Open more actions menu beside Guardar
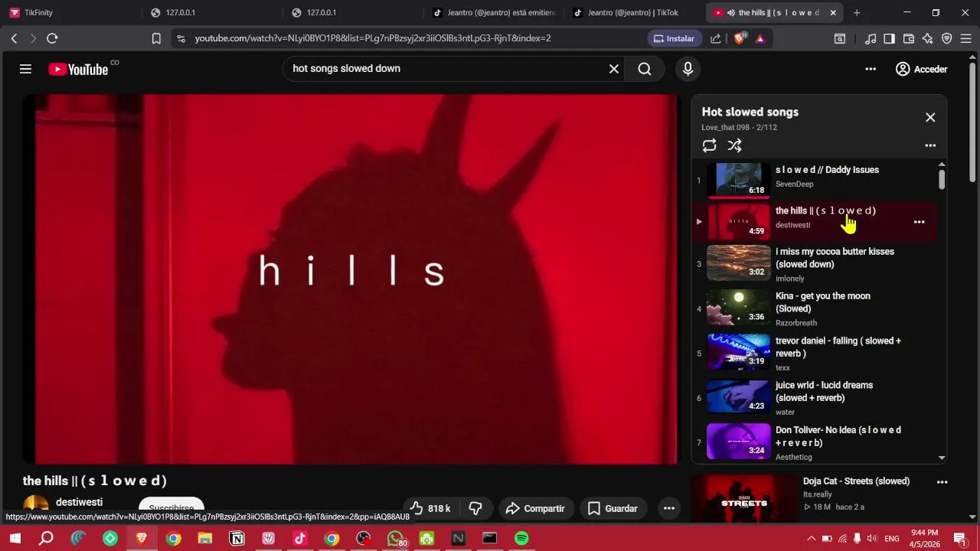The height and width of the screenshot is (551, 980). coord(668,508)
